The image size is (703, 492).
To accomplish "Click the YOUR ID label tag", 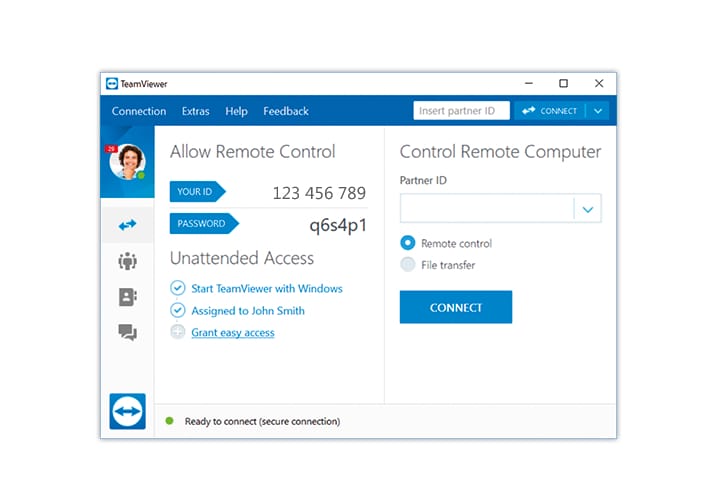I will [x=197, y=192].
